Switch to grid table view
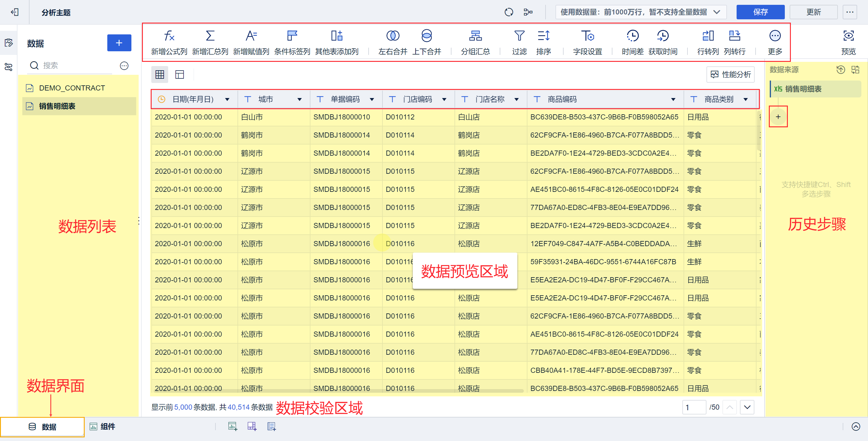The image size is (868, 441). point(160,75)
